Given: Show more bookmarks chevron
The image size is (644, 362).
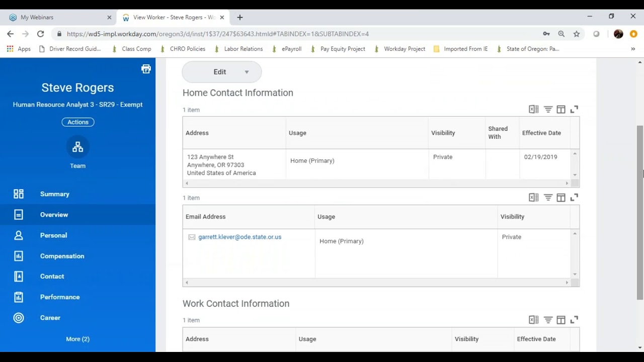Looking at the screenshot, I should (x=633, y=49).
